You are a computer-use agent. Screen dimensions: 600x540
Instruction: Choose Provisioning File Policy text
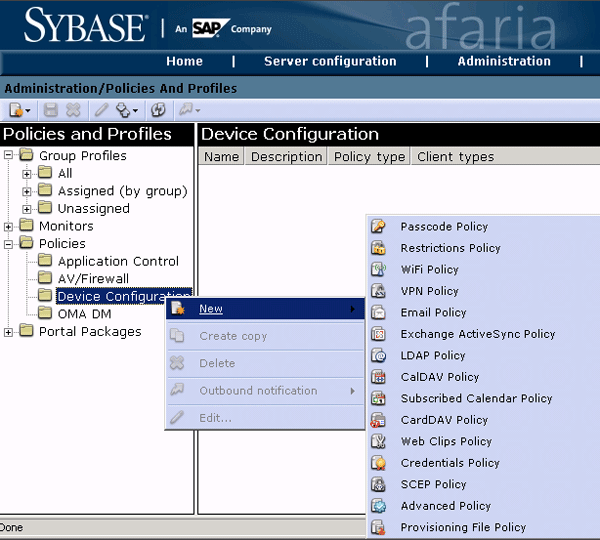tap(463, 527)
